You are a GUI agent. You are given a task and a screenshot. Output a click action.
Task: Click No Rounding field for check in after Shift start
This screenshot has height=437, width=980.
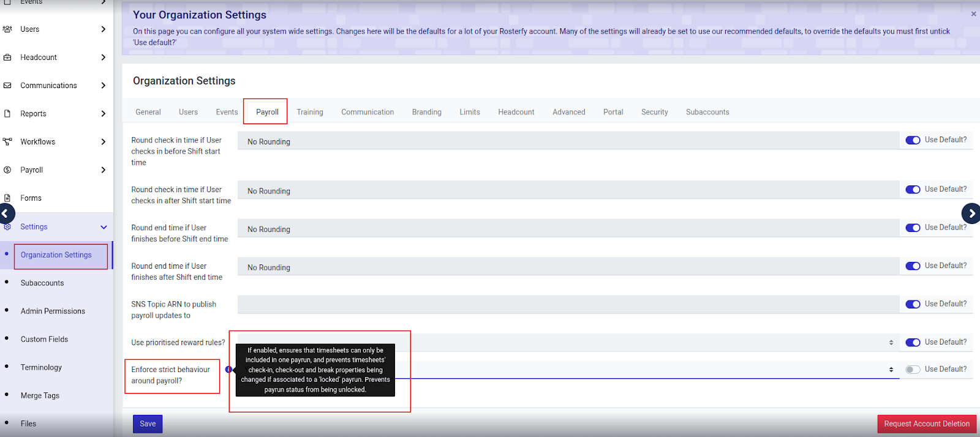(x=568, y=191)
